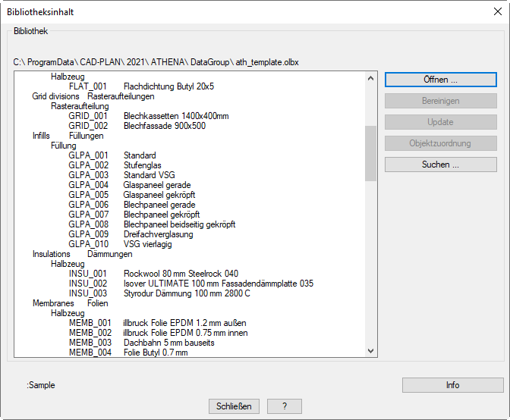
Task: Select GRID_002 Blechfassade 900x500
Action: 137,126
